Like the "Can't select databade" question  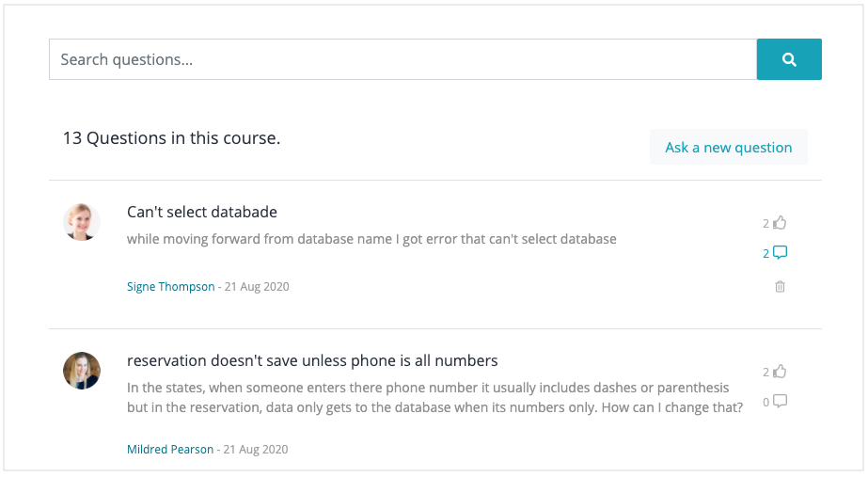coord(780,223)
